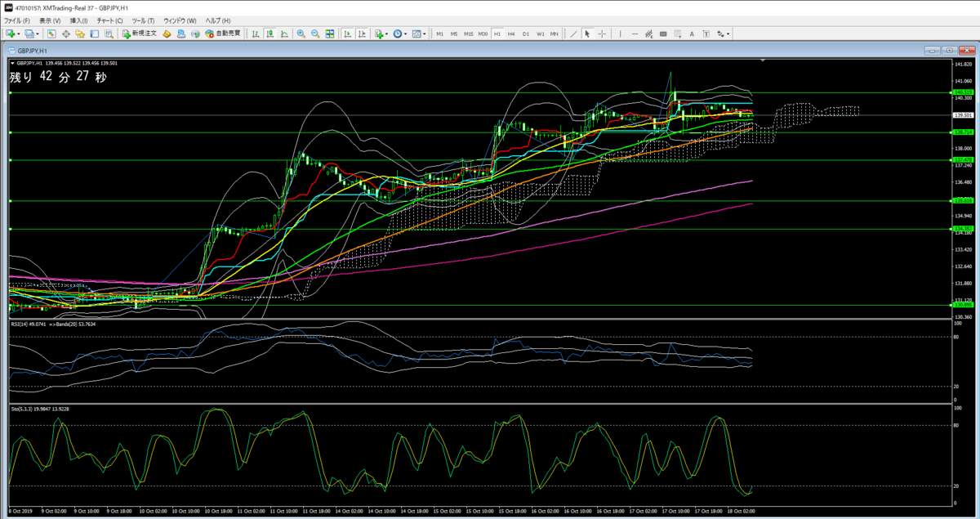The width and height of the screenshot is (980, 519).
Task: Click the chart shift triangle marker atop chart
Action: (763, 62)
